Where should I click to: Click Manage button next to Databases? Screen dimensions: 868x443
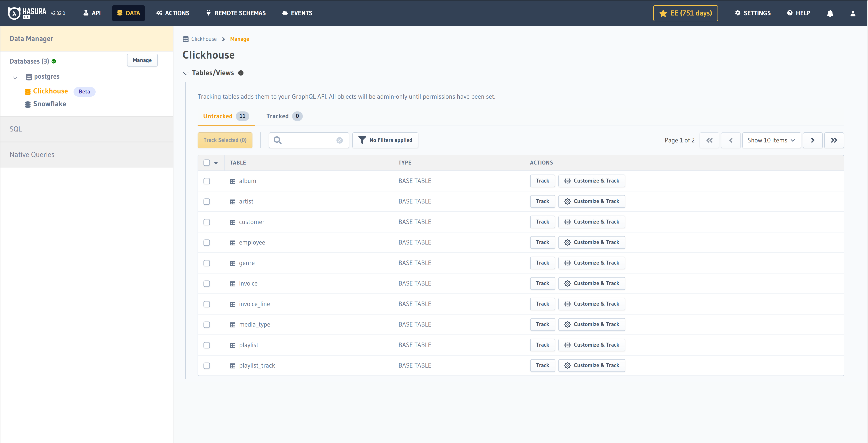(142, 60)
